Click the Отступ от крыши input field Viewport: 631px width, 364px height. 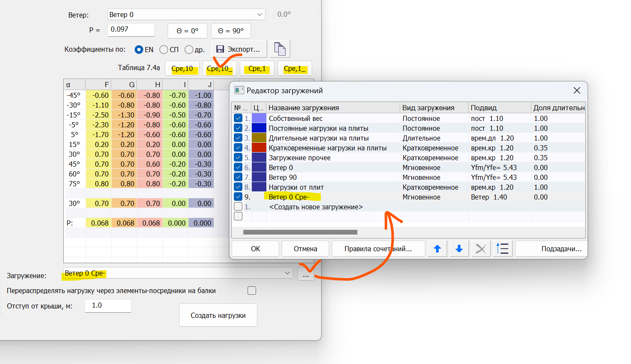coord(108,305)
